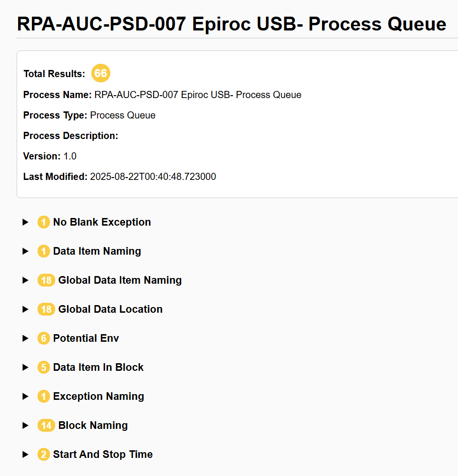Click the Potential Env badge showing 6
This screenshot has height=476, width=458.
click(x=43, y=338)
